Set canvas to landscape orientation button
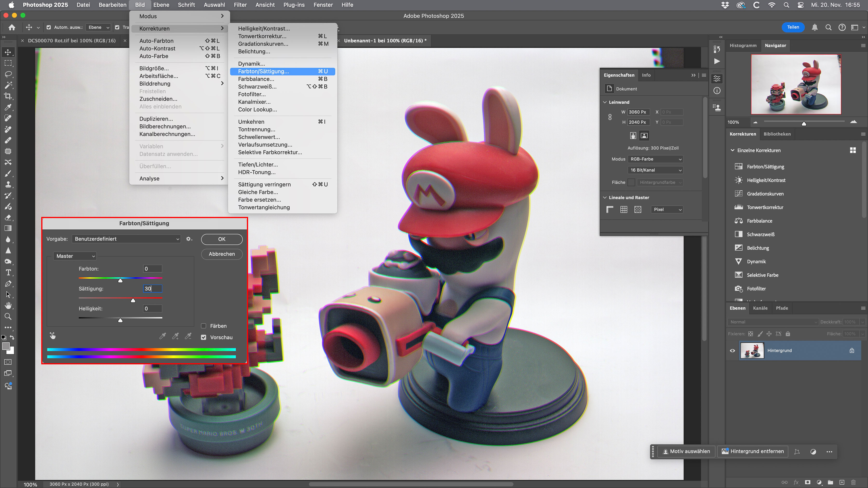 click(644, 135)
